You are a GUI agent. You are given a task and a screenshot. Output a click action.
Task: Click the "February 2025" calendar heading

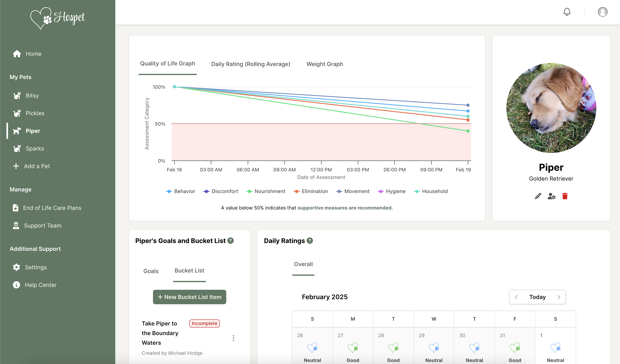[x=324, y=297]
